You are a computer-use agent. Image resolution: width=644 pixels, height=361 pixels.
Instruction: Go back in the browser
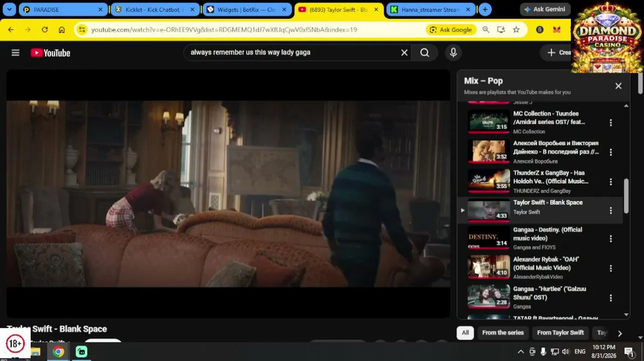click(11, 30)
